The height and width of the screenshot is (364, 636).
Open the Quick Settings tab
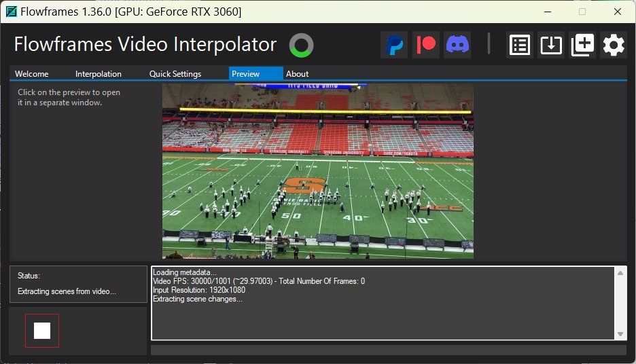pyautogui.click(x=175, y=74)
